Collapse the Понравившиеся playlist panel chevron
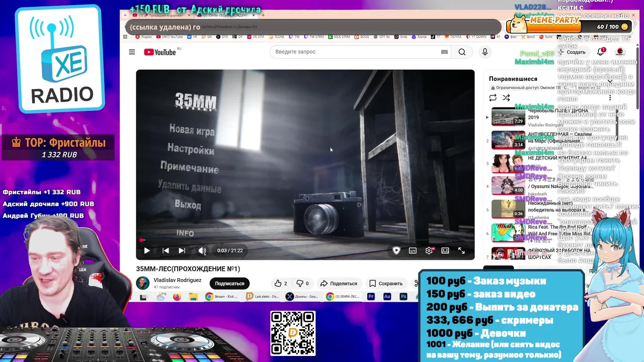644x362 pixels. 610,80
